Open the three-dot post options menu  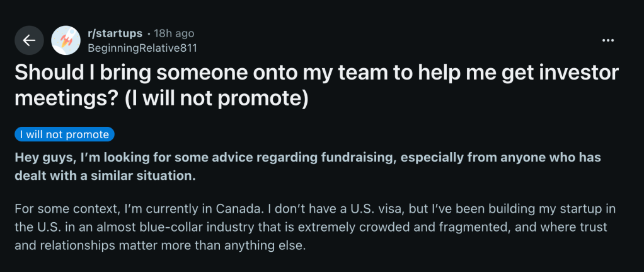coord(608,40)
